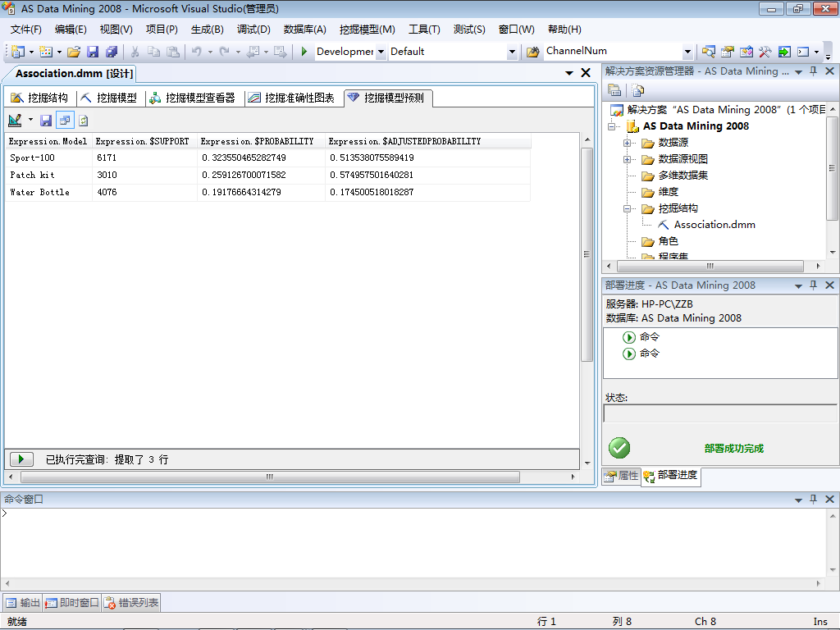This screenshot has height=630, width=840.
Task: Toggle the result view icon in prediction toolbar
Action: tap(65, 121)
